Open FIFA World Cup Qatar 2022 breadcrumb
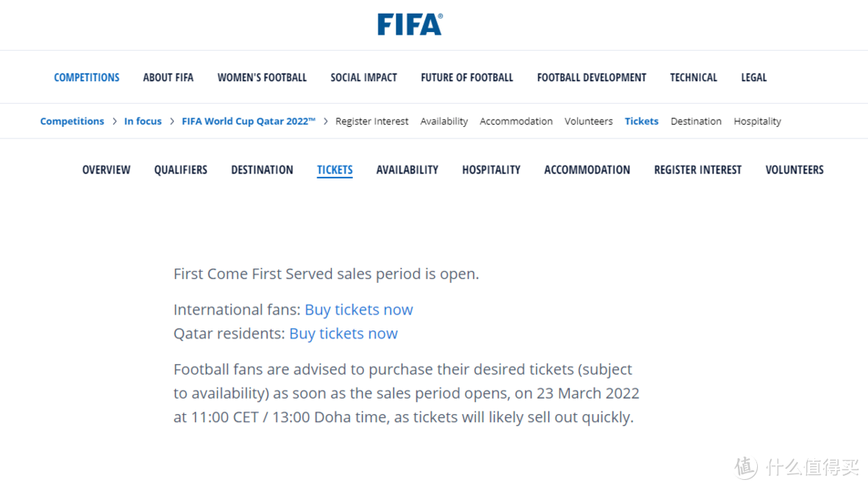 pos(248,121)
